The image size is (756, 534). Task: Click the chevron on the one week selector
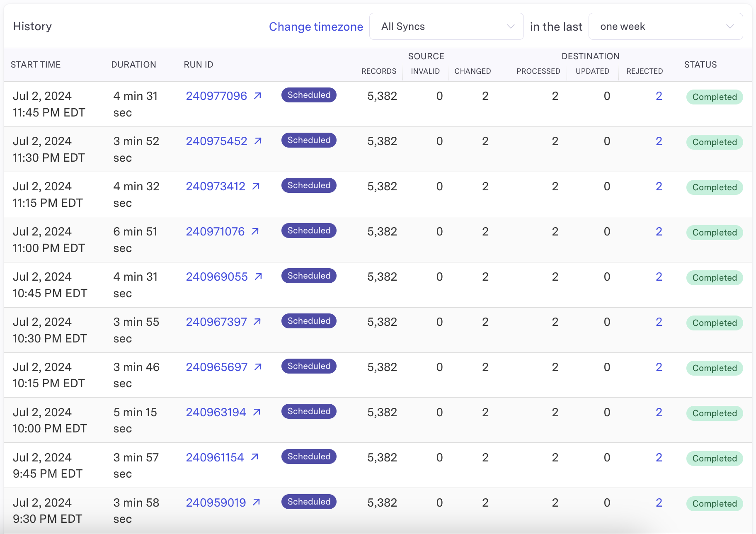[x=729, y=27]
